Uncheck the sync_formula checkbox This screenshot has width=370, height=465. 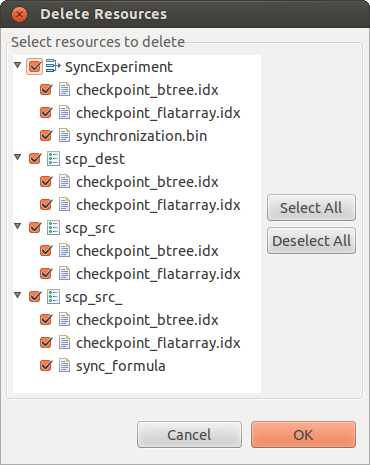tap(46, 365)
